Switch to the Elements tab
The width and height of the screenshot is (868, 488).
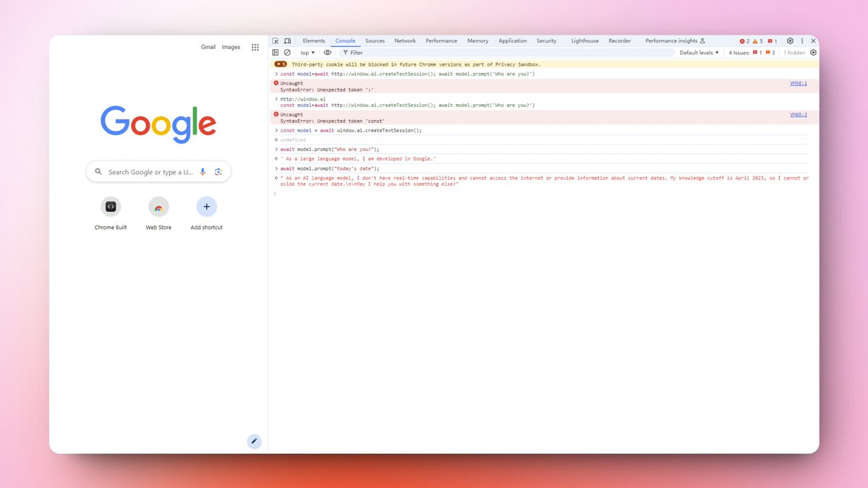point(314,41)
